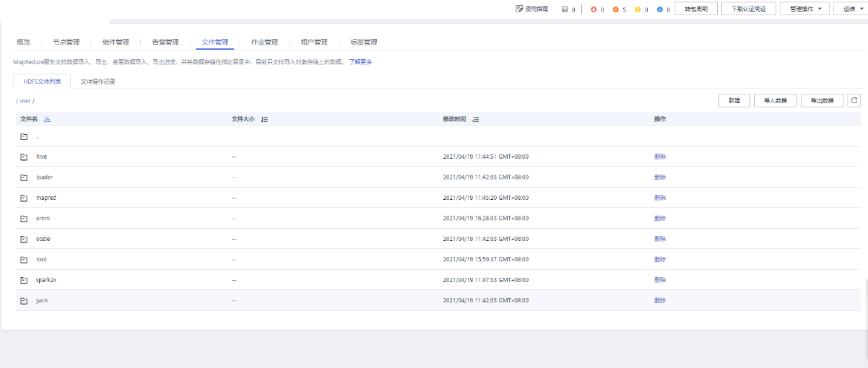This screenshot has height=368, width=868.
Task: Click the hive folder icon
Action: [x=24, y=157]
